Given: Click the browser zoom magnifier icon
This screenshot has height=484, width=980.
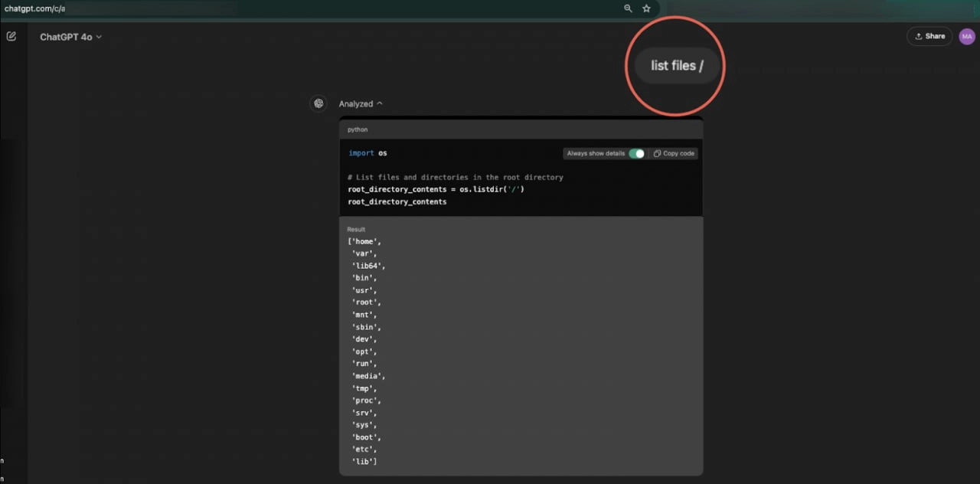Looking at the screenshot, I should pyautogui.click(x=628, y=8).
